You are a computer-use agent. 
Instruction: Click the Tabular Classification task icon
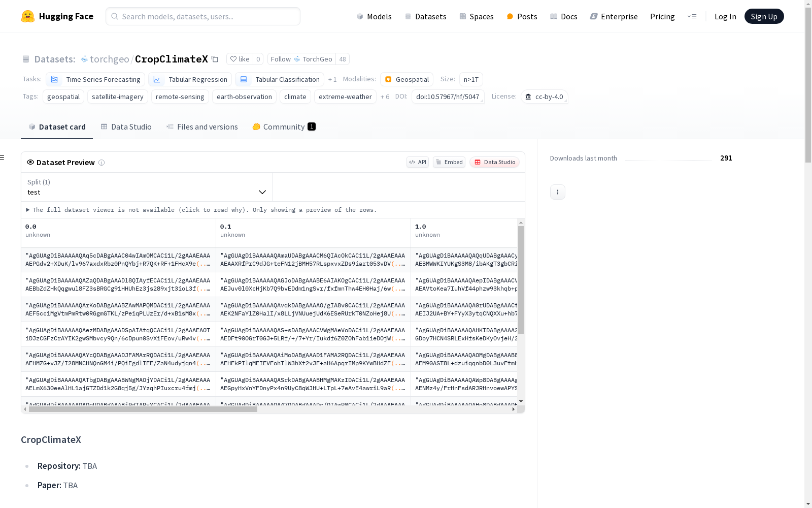244,79
